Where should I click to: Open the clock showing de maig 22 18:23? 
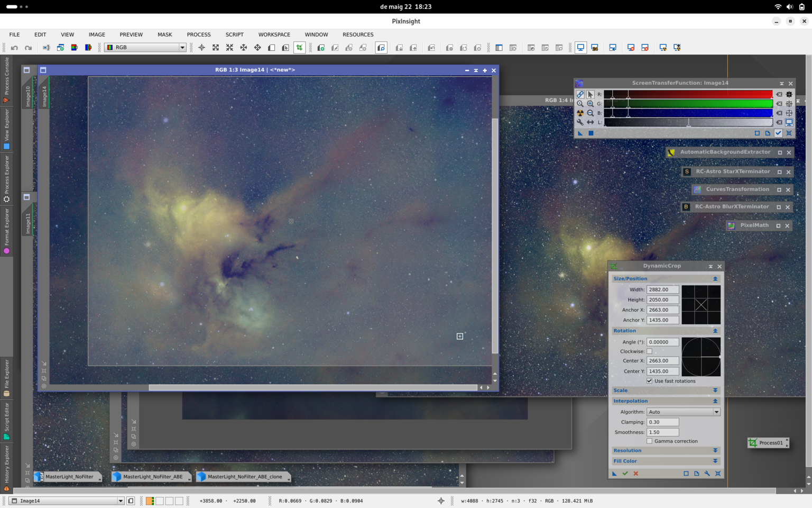coord(405,7)
